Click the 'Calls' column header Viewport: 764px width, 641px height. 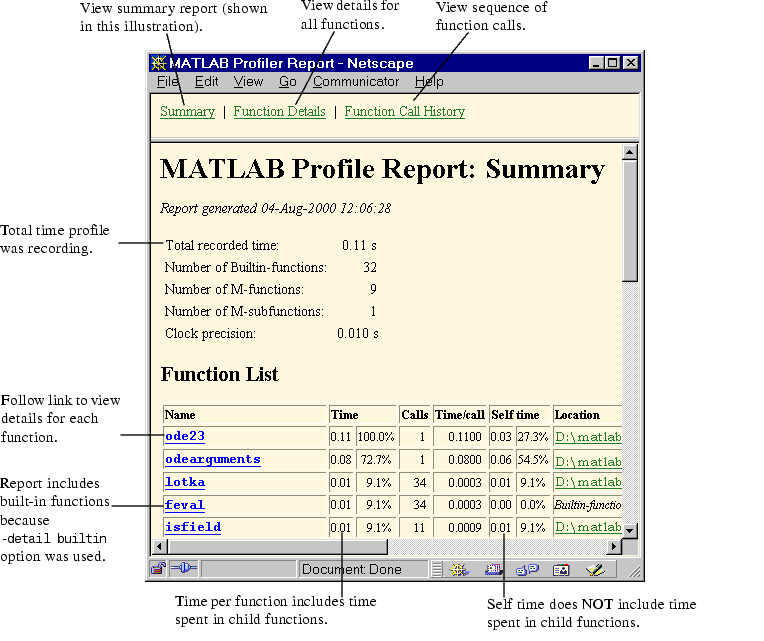coord(415,415)
